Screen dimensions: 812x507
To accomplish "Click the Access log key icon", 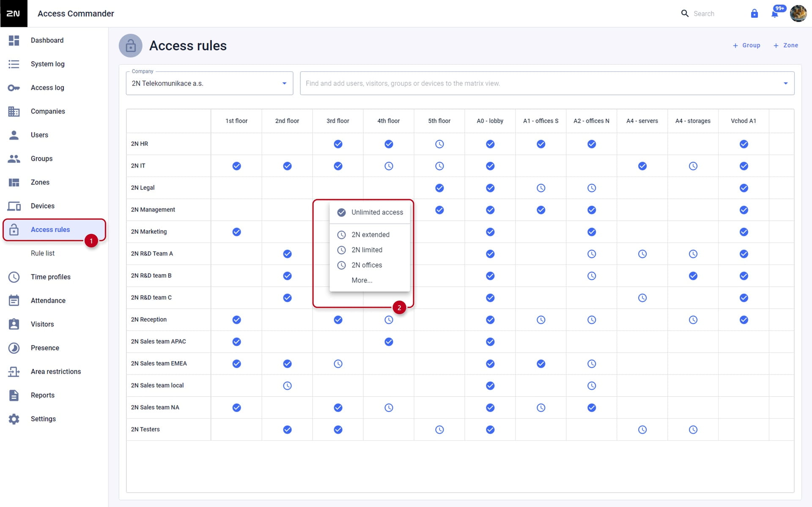I will pyautogui.click(x=14, y=88).
